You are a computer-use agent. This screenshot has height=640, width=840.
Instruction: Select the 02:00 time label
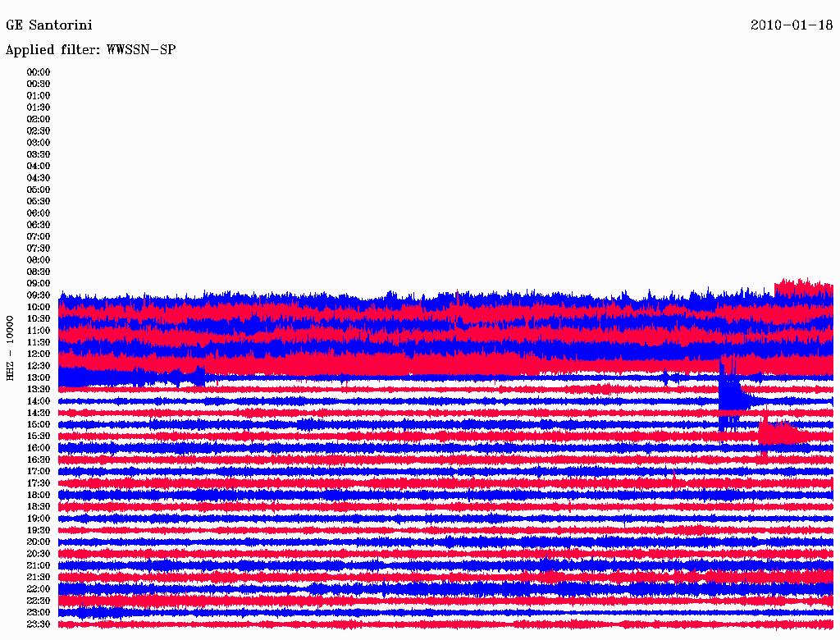click(x=38, y=119)
